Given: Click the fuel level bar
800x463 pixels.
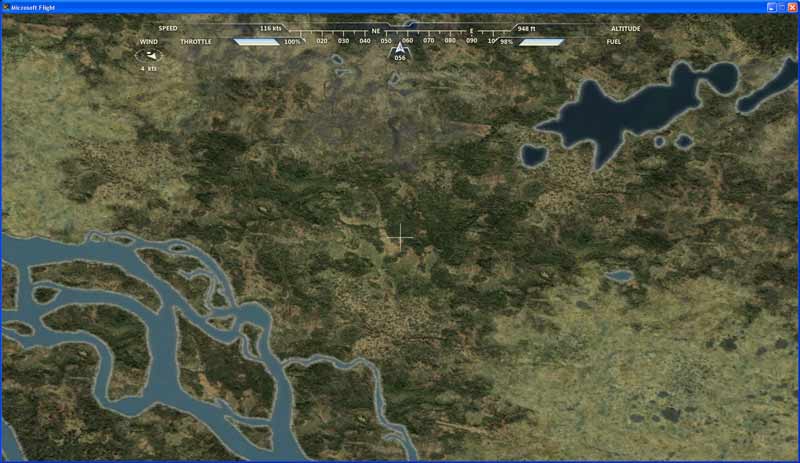Looking at the screenshot, I should 541,42.
